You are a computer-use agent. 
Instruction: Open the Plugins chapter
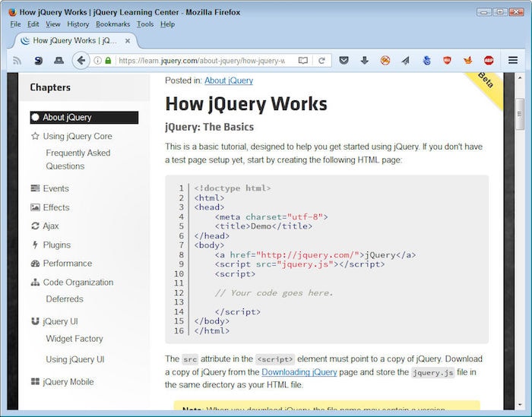(57, 245)
